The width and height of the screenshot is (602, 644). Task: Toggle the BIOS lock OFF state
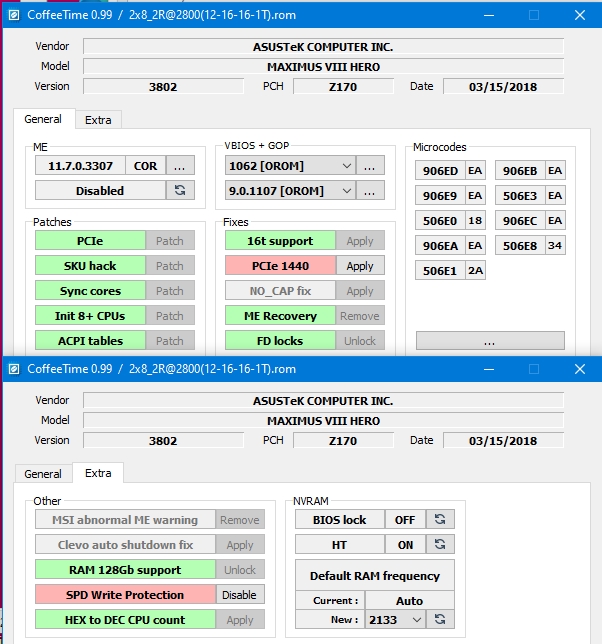pos(405,520)
